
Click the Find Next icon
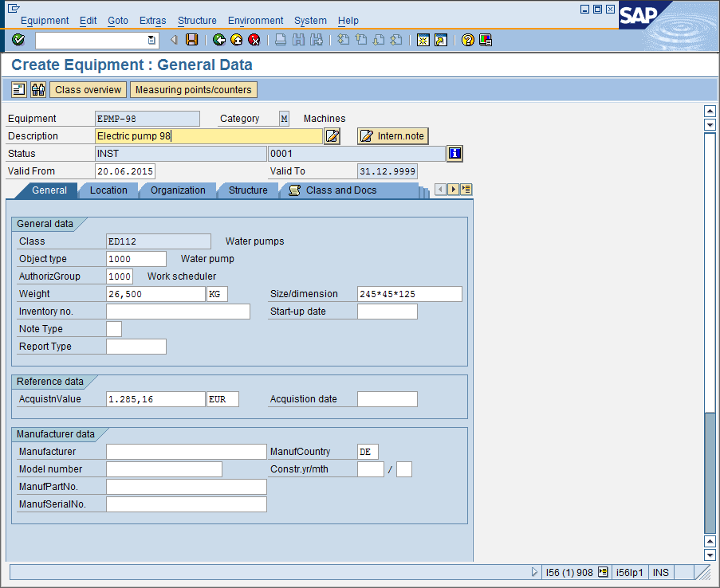[x=317, y=40]
